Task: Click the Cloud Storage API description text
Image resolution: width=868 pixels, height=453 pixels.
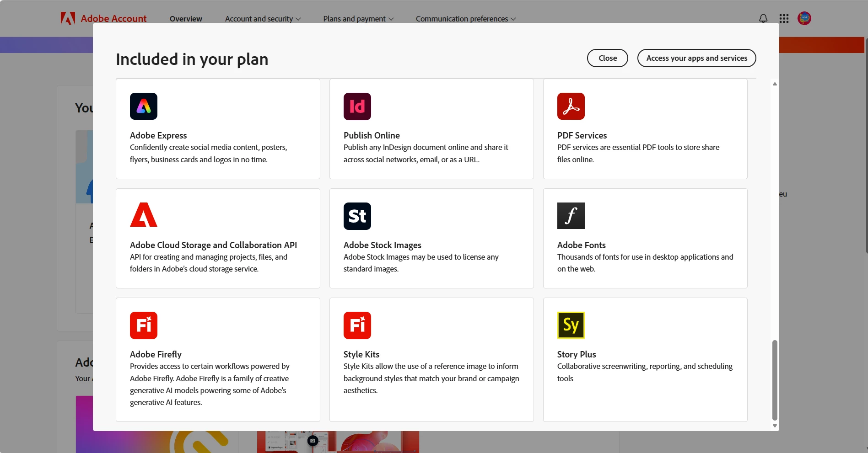Action: [x=209, y=263]
